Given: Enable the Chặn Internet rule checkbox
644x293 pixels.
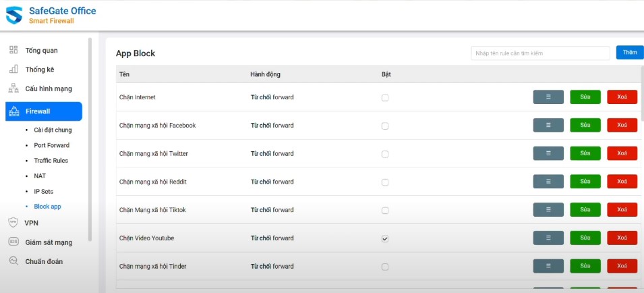Looking at the screenshot, I should pos(385,98).
